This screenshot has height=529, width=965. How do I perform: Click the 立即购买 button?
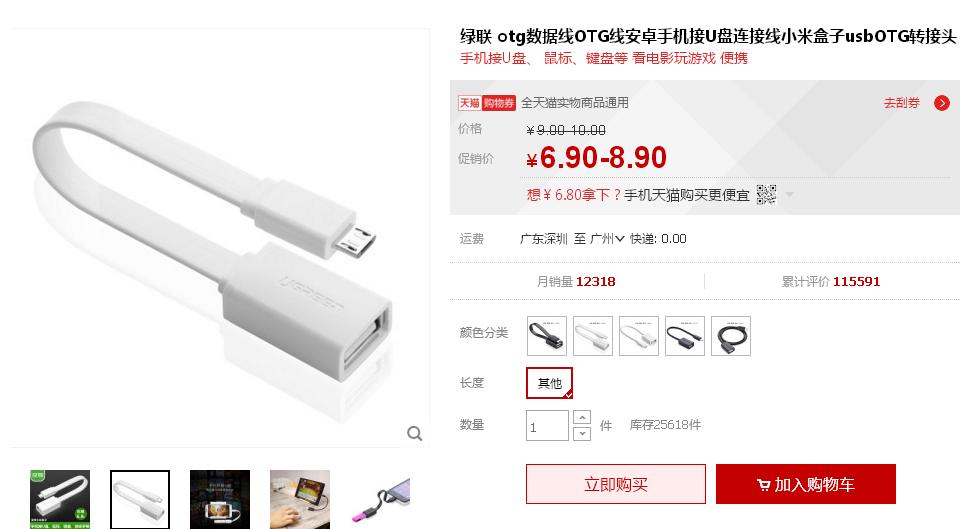pyautogui.click(x=615, y=484)
